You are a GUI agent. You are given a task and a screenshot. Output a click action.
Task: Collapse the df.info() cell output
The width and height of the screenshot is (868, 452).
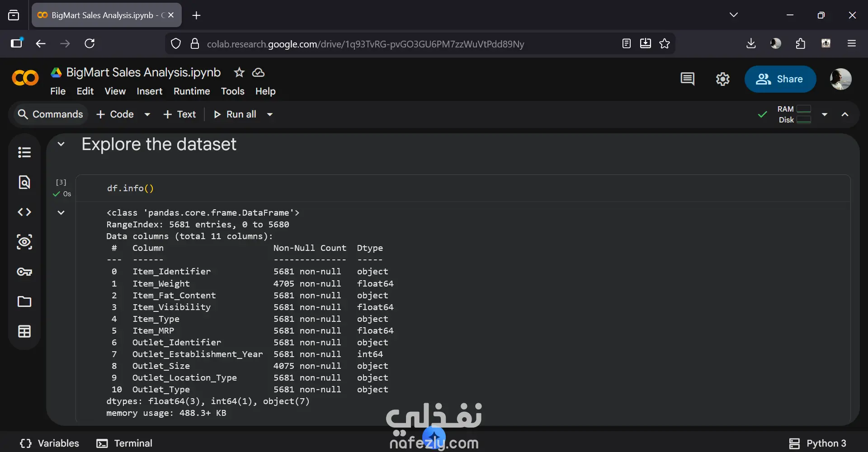pos(61,212)
